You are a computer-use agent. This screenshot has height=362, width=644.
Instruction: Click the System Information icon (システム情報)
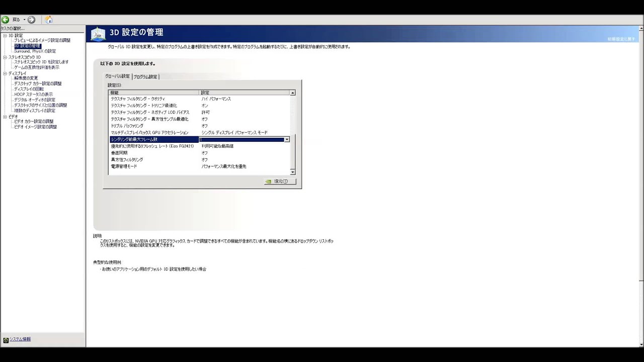(6, 340)
